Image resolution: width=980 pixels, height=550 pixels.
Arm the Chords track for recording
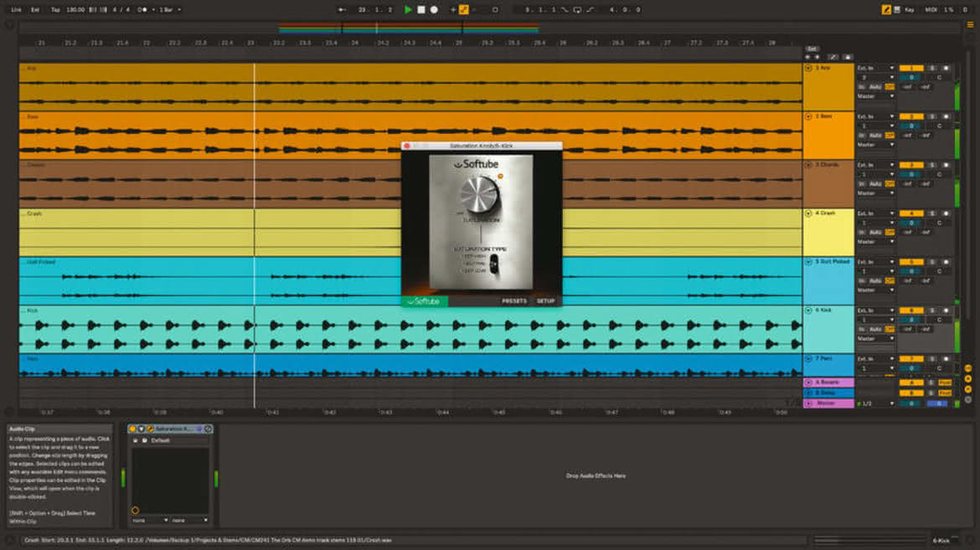click(946, 164)
